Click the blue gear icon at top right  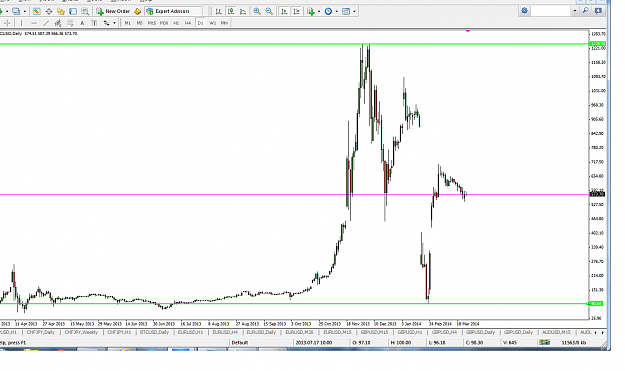[x=525, y=11]
